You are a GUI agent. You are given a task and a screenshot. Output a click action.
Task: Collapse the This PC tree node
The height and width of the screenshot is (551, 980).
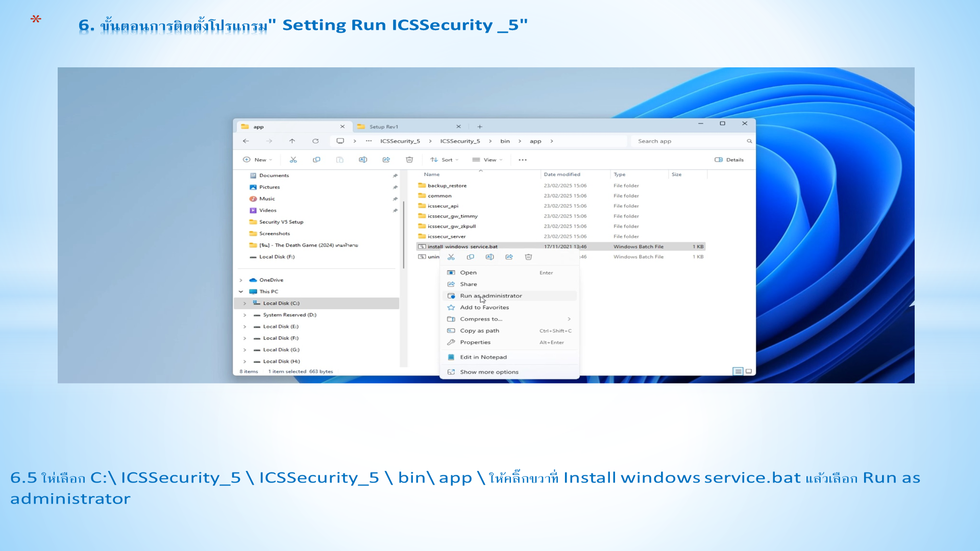click(241, 292)
